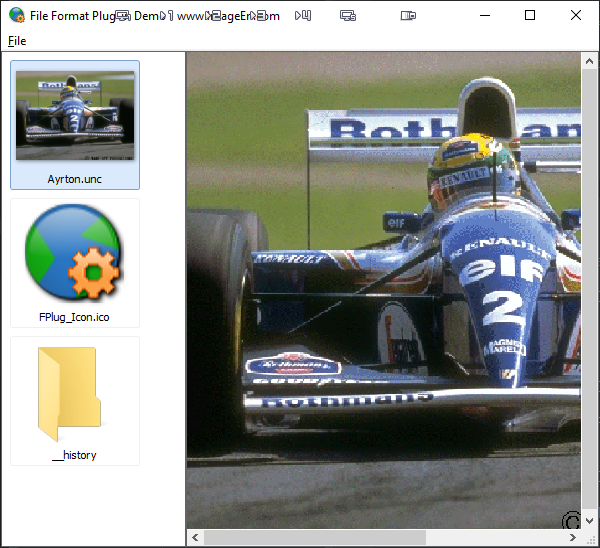
Task: Click the up arrow of vertical scrollbar
Action: 589,61
